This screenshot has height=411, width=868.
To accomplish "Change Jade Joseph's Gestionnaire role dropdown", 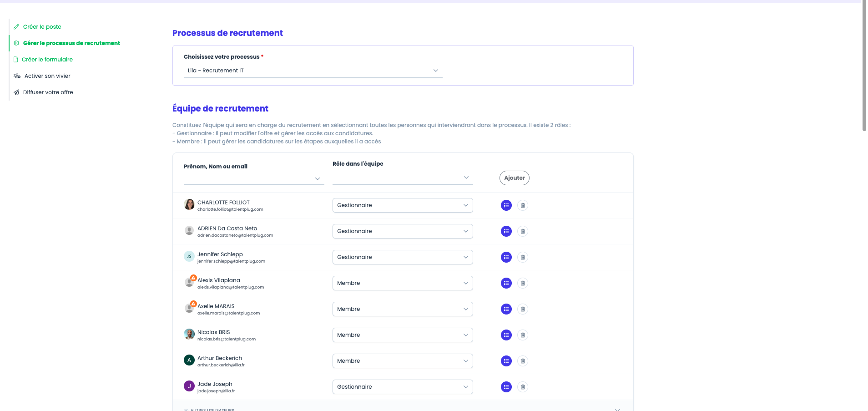I will [x=403, y=387].
